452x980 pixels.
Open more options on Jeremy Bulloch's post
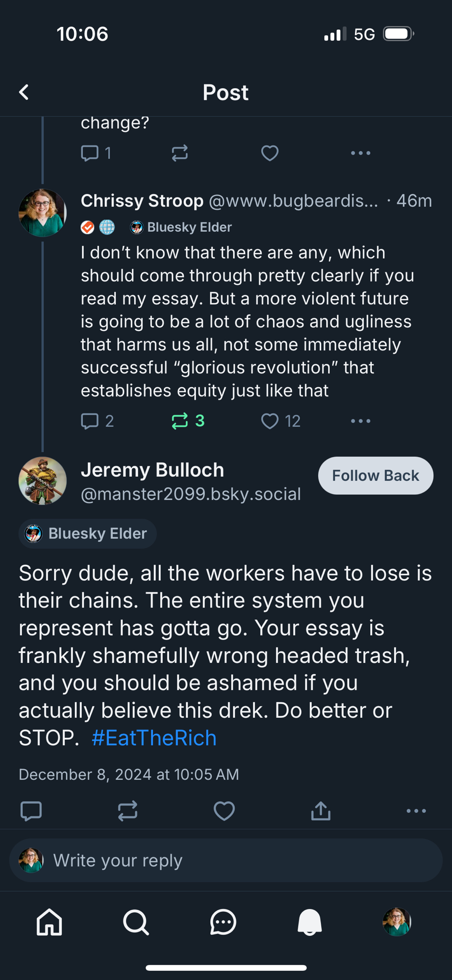(x=416, y=811)
